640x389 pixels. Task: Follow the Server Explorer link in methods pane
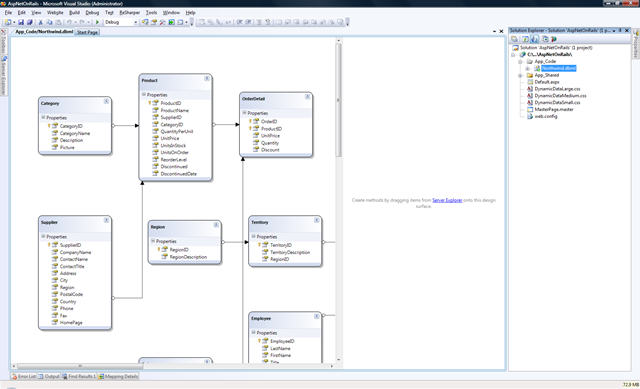point(447,200)
